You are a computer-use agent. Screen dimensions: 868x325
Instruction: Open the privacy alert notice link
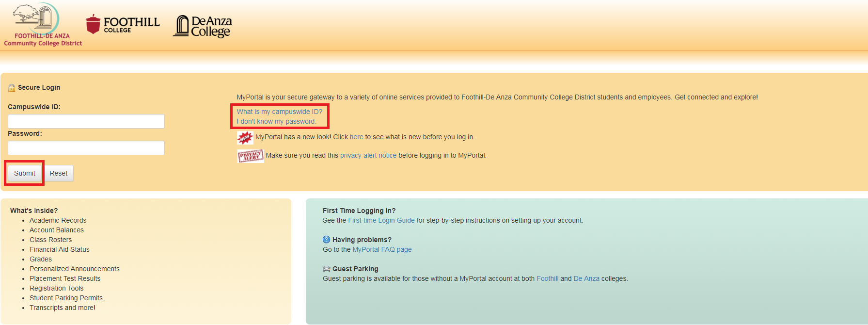pyautogui.click(x=368, y=156)
